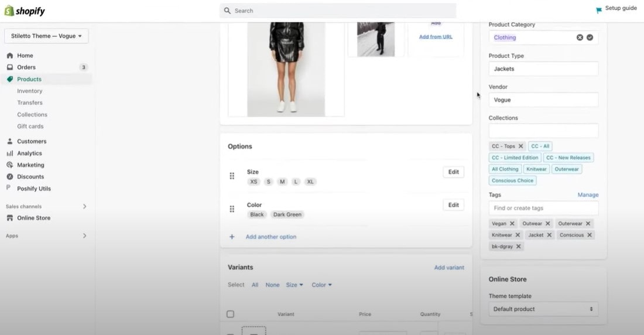644x335 pixels.
Task: Open the Theme template dropdown
Action: point(543,309)
